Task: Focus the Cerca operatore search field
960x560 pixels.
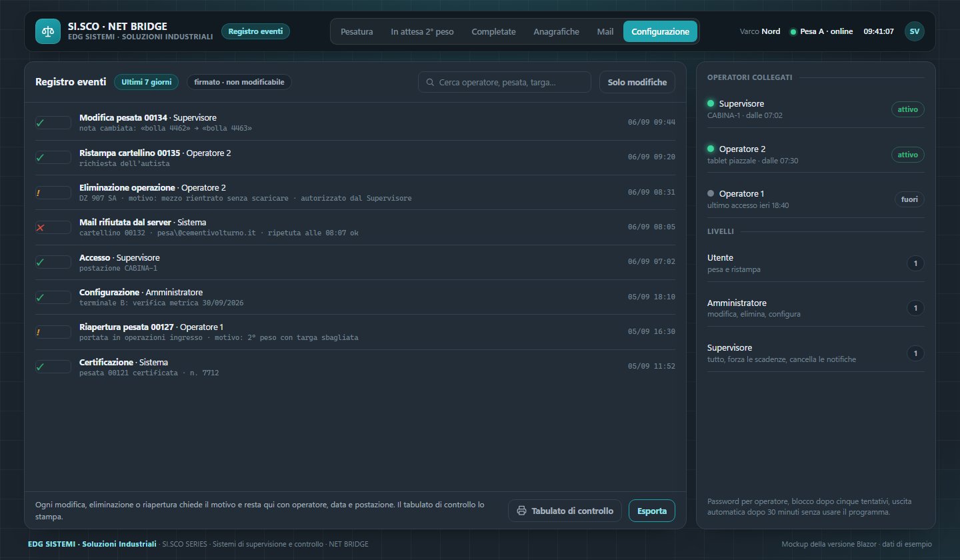Action: click(505, 82)
